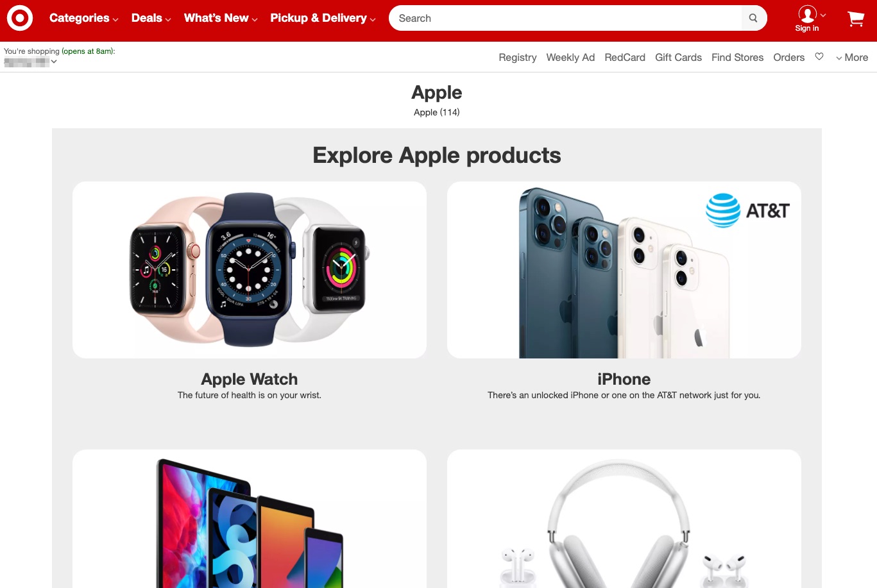This screenshot has height=588, width=877.
Task: Expand the Deals dropdown
Action: point(151,18)
